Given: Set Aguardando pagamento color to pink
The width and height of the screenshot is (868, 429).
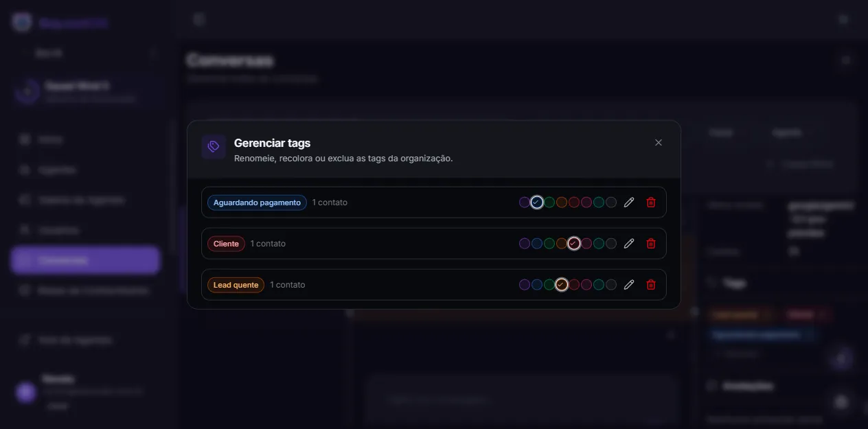Looking at the screenshot, I should (586, 202).
